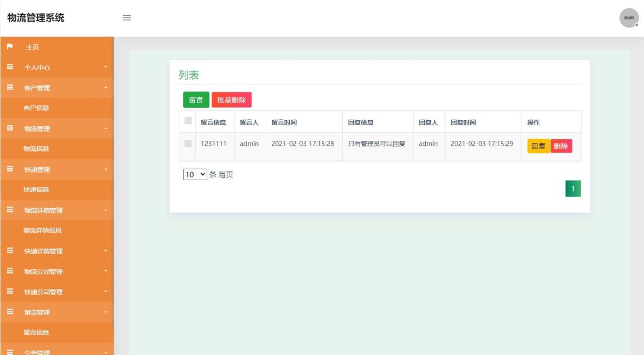The image size is (644, 355).
Task: Click the 物流管理系统 title
Action: point(36,17)
